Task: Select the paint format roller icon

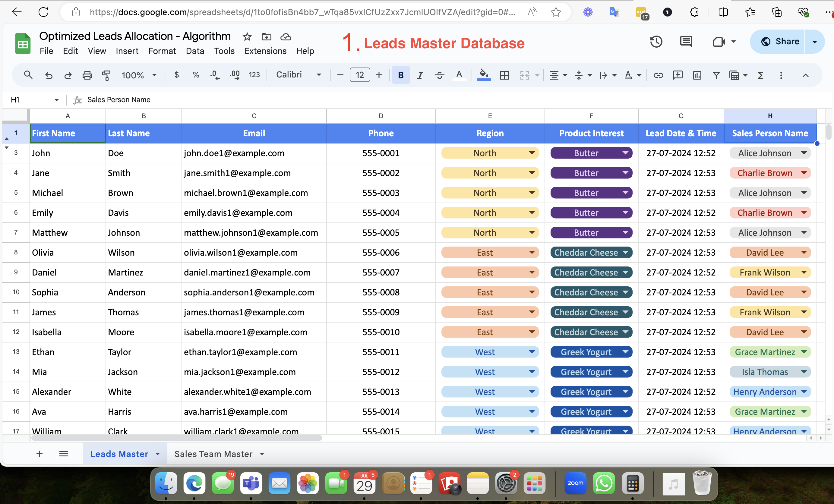Action: click(x=106, y=75)
